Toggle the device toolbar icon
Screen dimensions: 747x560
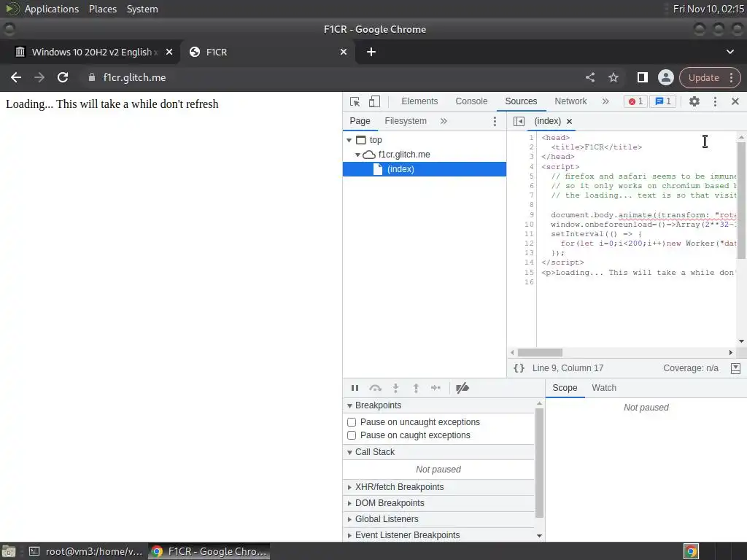click(x=374, y=101)
